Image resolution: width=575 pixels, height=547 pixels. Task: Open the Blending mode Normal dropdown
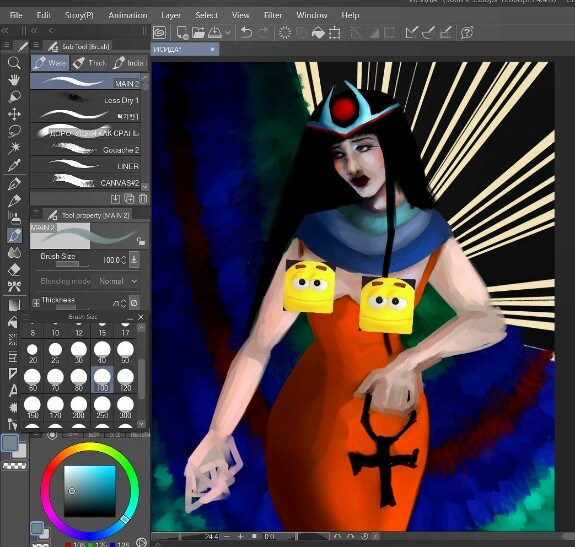tap(118, 281)
